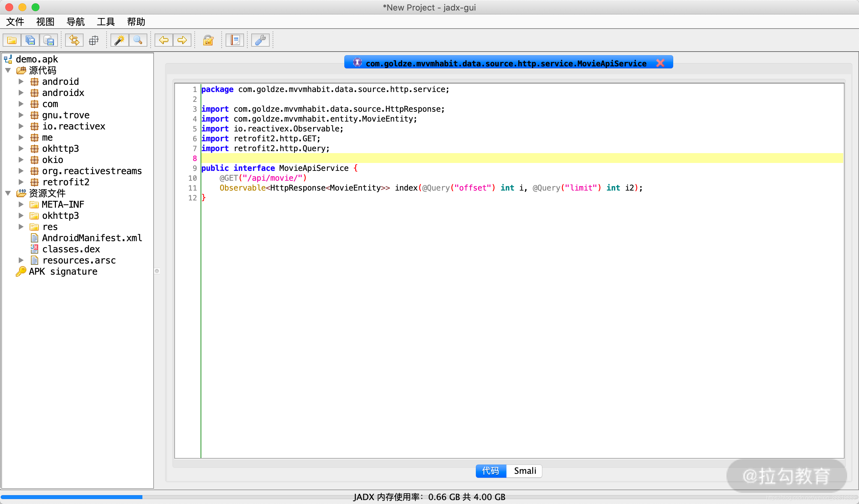Expand the retrofit2 package
Image resolution: width=859 pixels, height=504 pixels.
(x=21, y=182)
